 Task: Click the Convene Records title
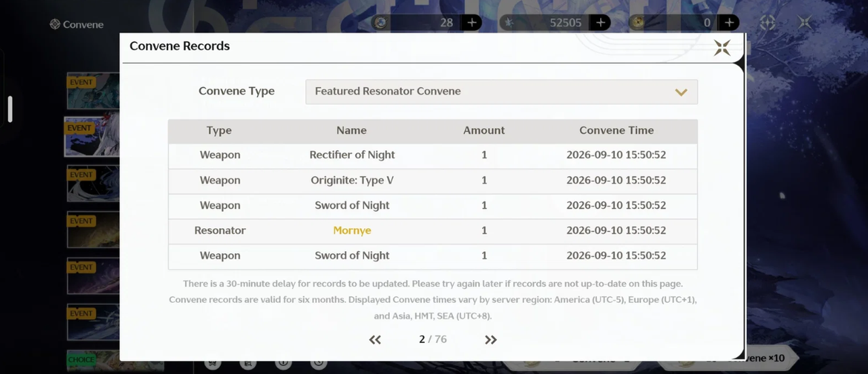point(180,46)
